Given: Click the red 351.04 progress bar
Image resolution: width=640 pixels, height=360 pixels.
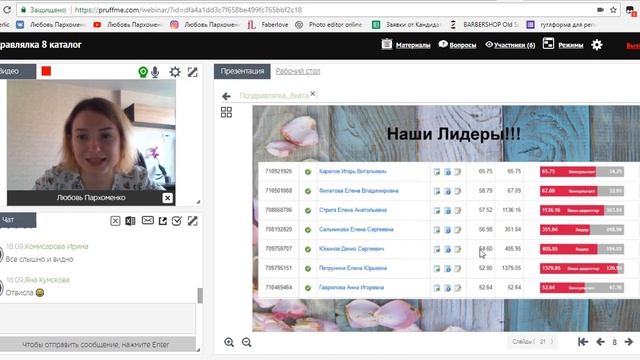Looking at the screenshot, I should 565,229.
